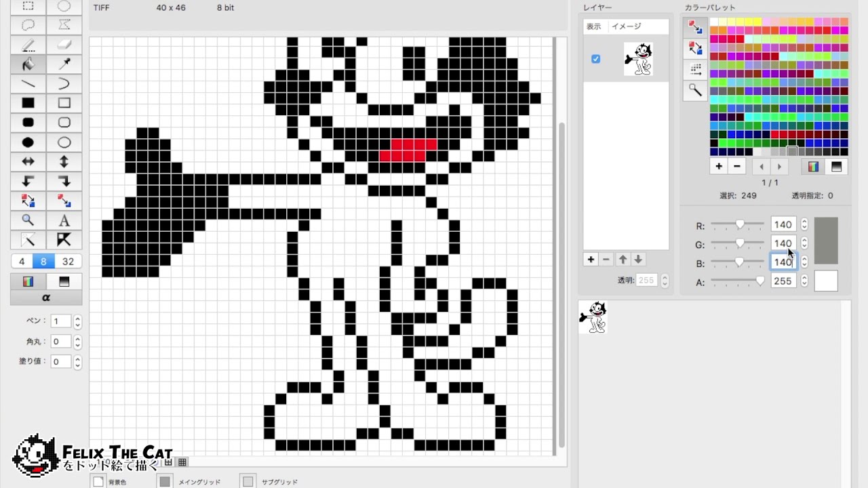Image resolution: width=868 pixels, height=488 pixels.
Task: Delete the layer with minus button
Action: (x=606, y=260)
